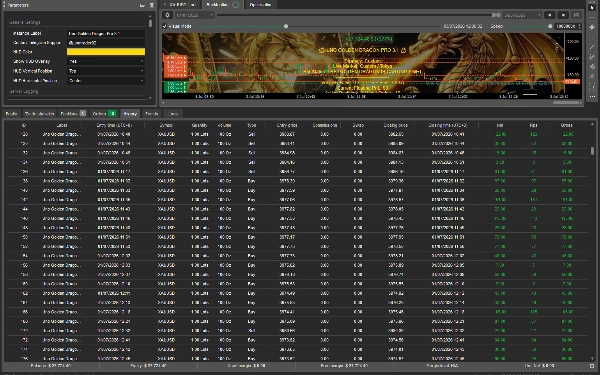Open the HUD Horizontal Position dropdown
Image resolution: width=600 pixels, height=375 pixels.
tap(106, 81)
